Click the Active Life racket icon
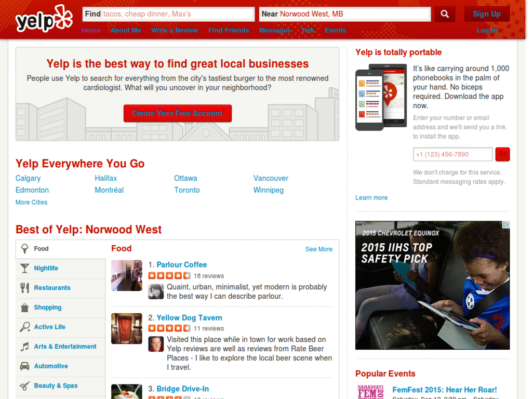 [25, 327]
